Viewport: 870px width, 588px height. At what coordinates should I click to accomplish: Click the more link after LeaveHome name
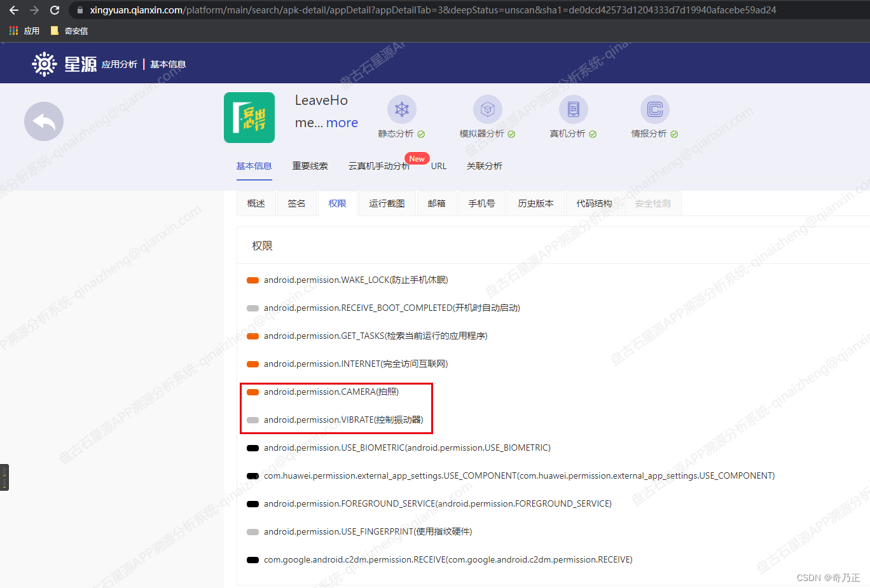point(342,123)
